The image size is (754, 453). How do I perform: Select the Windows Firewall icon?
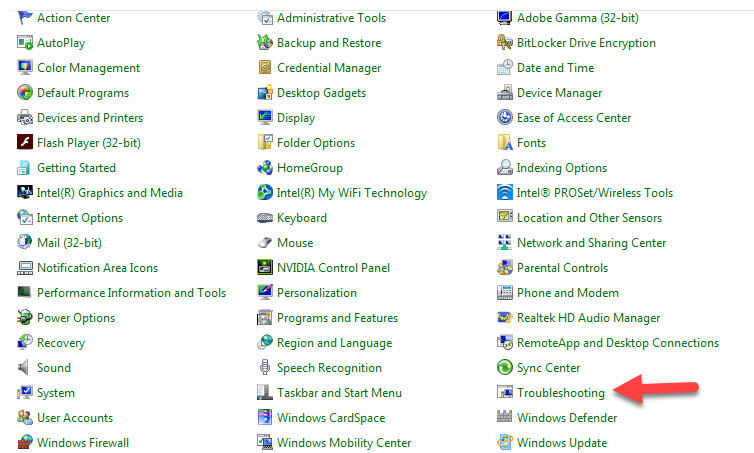click(x=25, y=443)
